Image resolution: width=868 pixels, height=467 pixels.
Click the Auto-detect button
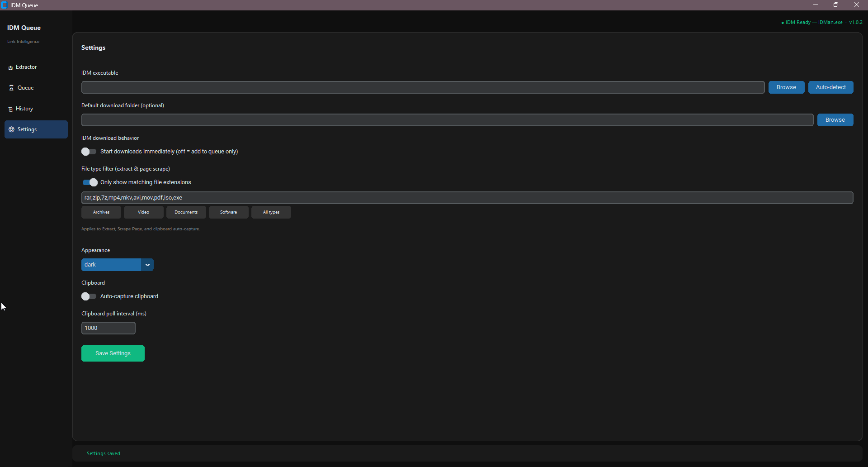[830, 87]
